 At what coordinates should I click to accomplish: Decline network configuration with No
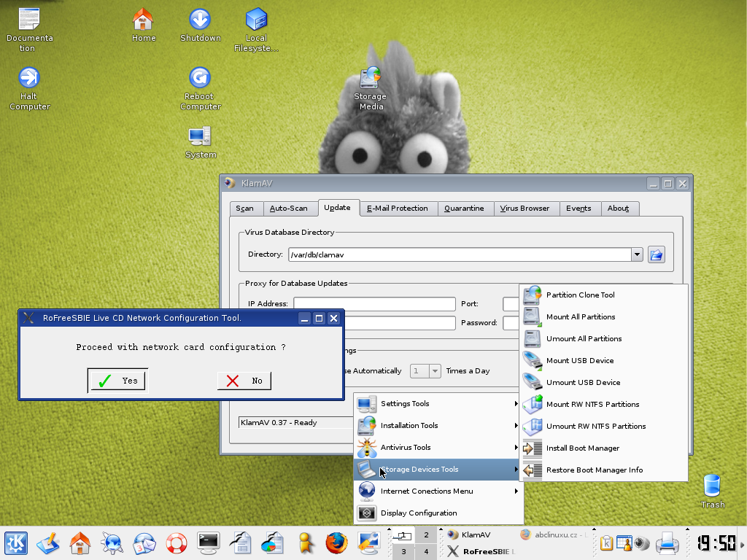pos(244,381)
